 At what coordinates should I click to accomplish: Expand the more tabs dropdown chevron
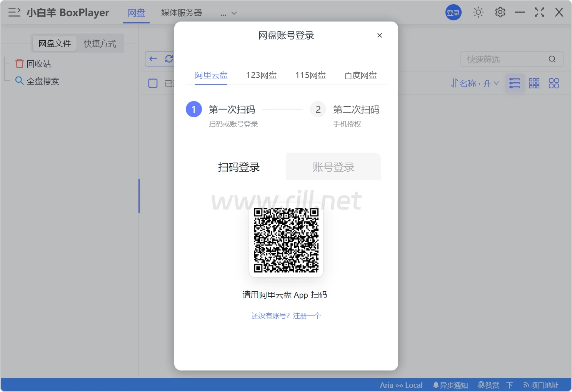coord(234,13)
